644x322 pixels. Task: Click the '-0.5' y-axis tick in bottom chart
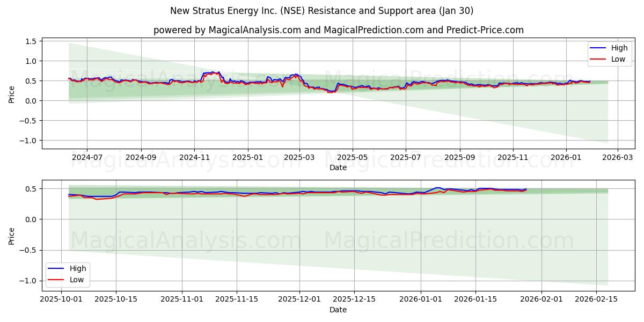click(x=28, y=250)
